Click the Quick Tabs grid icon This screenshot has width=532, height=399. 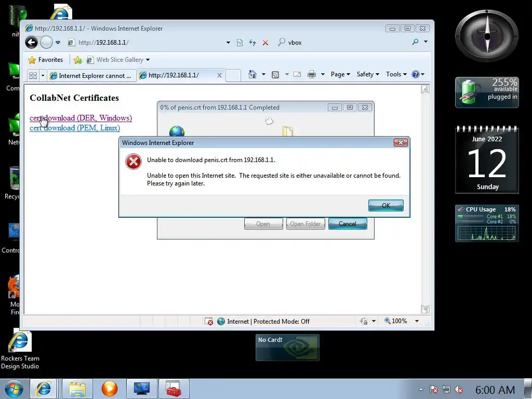(x=33, y=75)
